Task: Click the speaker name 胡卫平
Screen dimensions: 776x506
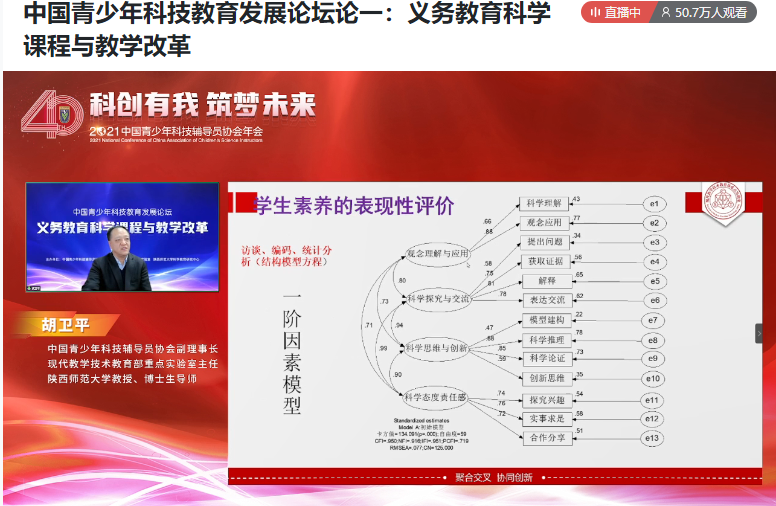Action: tap(65, 325)
